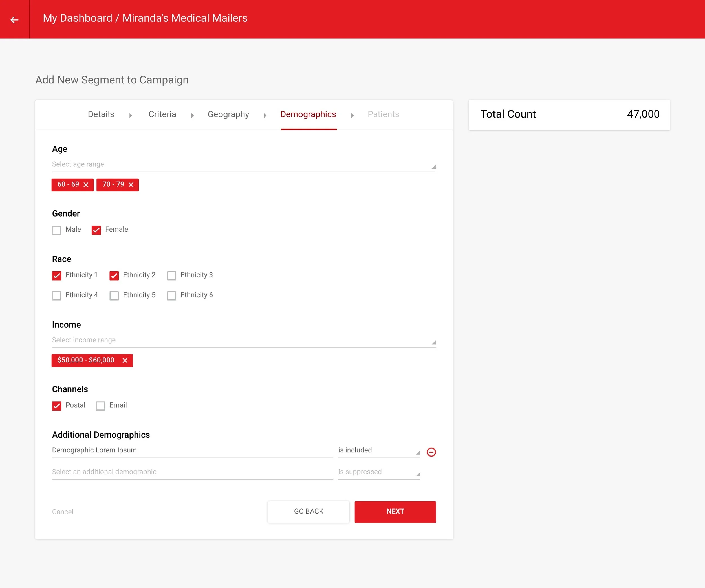Enable the Email channel checkbox
Screen dimensions: 705x588
tap(101, 406)
